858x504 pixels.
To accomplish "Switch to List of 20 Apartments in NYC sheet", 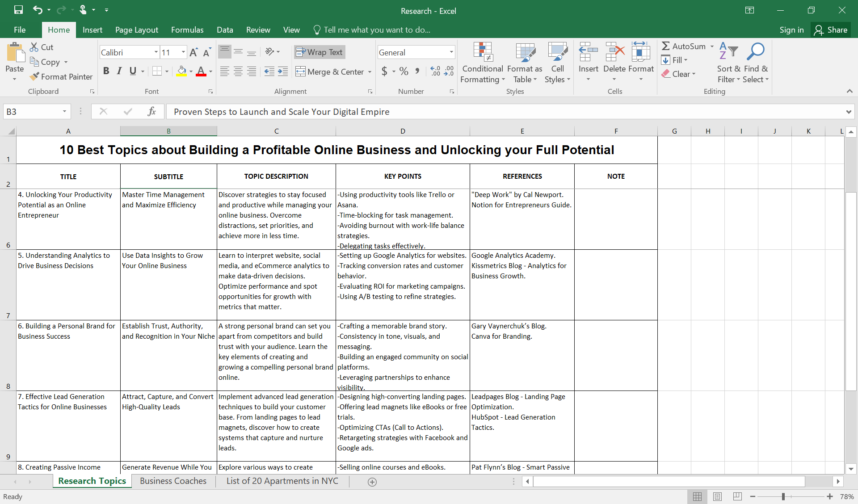I will pos(282,481).
